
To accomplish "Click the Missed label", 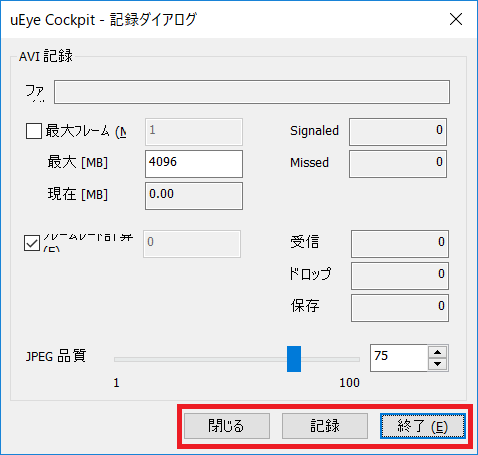I will click(309, 163).
